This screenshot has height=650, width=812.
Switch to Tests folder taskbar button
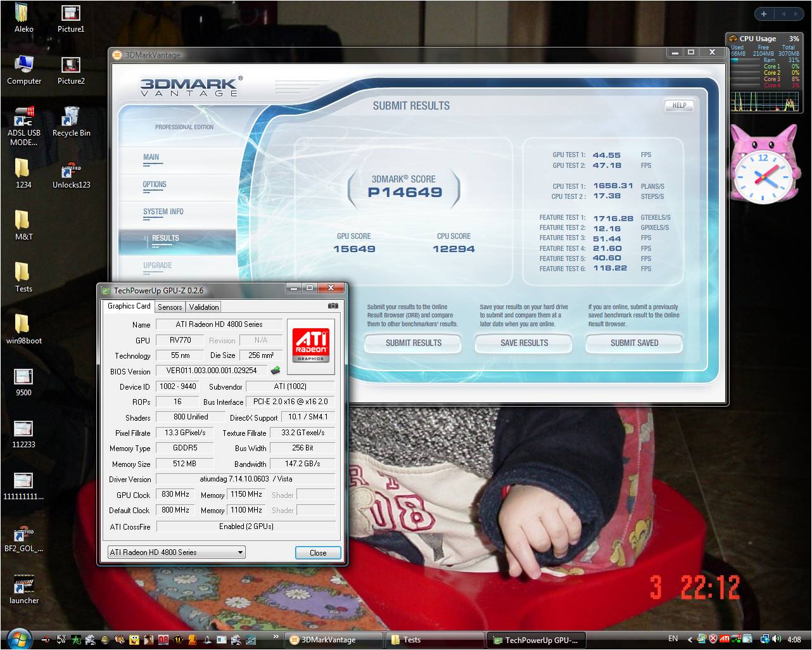tap(436, 640)
